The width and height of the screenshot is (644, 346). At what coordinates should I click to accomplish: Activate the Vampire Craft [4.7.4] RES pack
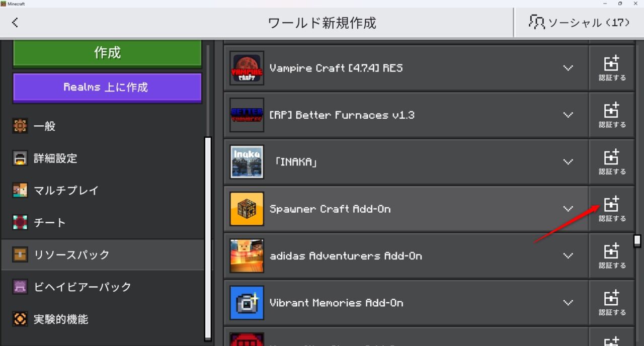[x=612, y=68]
